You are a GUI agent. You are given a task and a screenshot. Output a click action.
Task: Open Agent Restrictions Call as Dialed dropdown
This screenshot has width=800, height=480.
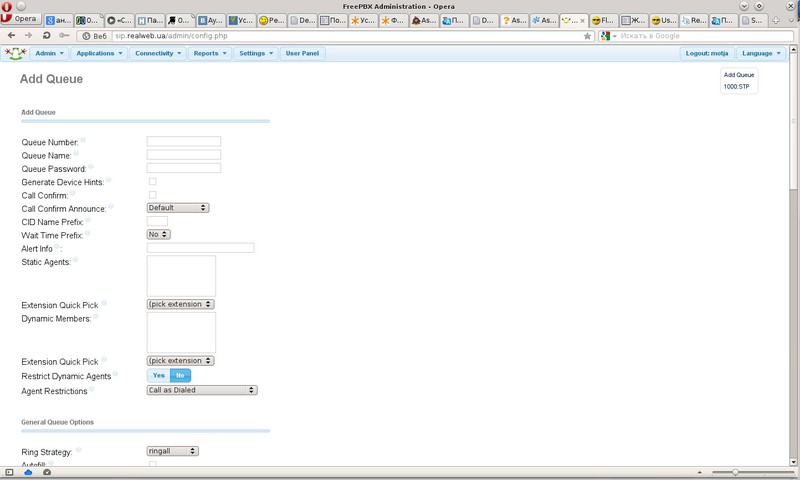pyautogui.click(x=202, y=390)
